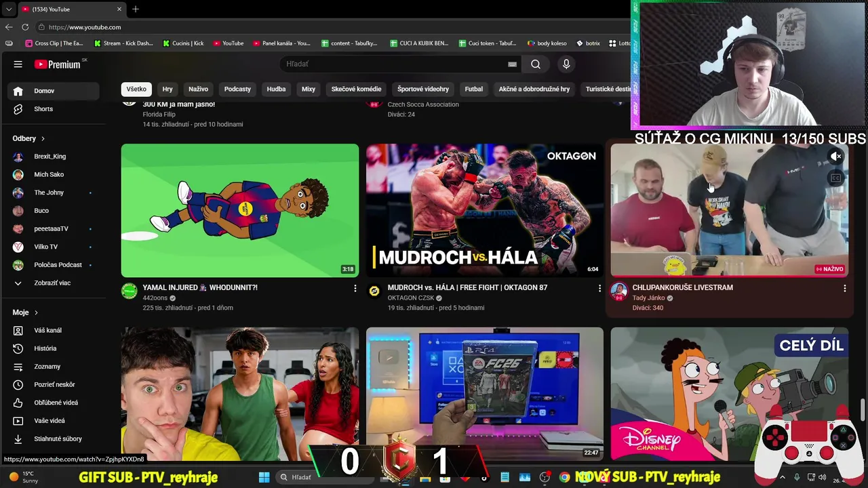Open the Oktagon Mudroch vs Hála thumbnail
This screenshot has height=488, width=868.
484,210
